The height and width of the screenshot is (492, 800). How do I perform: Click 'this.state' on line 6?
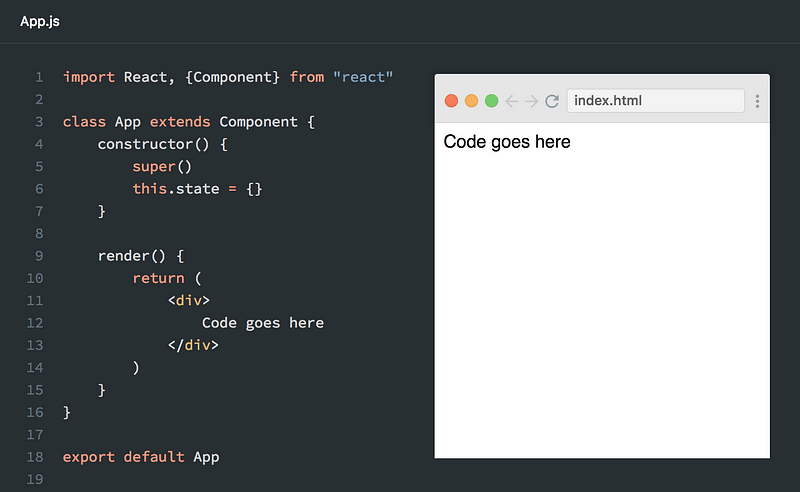point(176,189)
